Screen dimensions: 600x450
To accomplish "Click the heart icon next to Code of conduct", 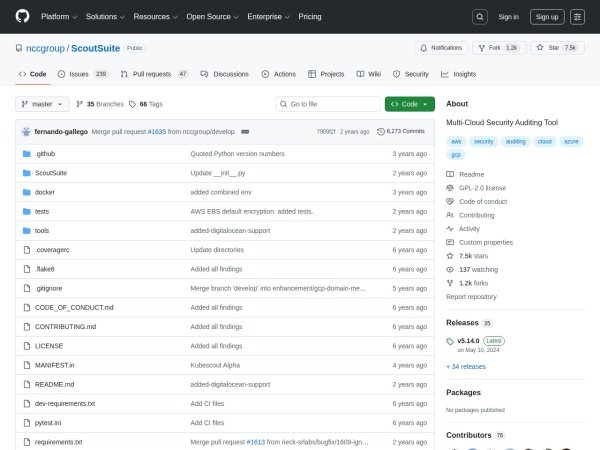I will click(x=450, y=202).
